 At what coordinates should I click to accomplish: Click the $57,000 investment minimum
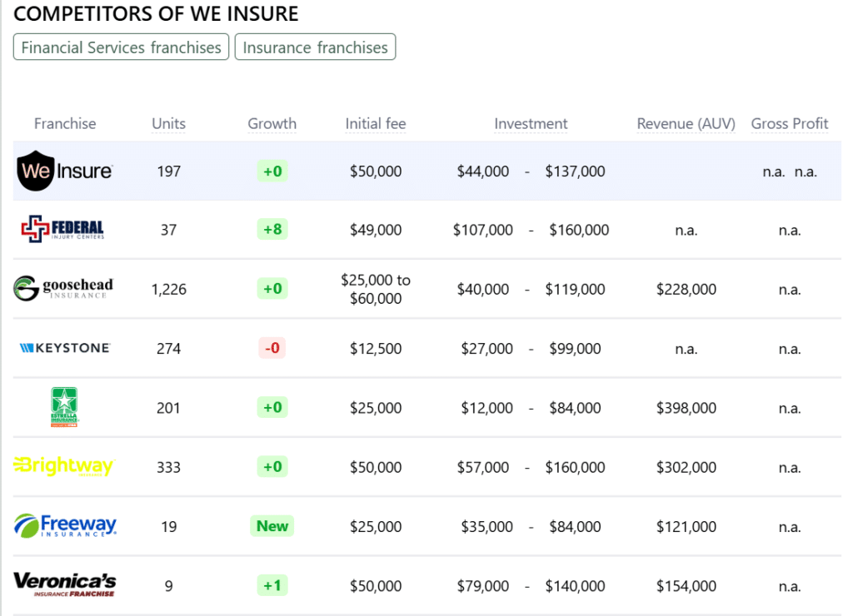point(483,467)
